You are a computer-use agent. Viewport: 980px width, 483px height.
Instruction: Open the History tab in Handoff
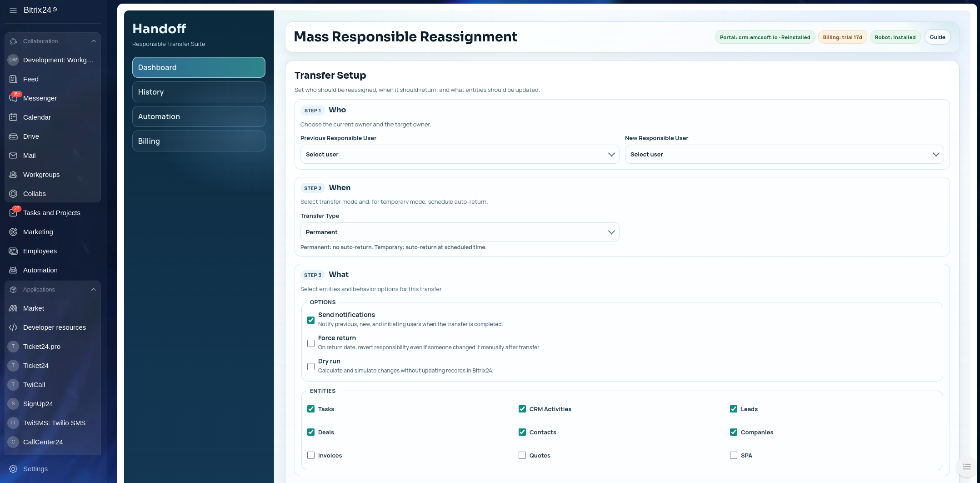click(199, 92)
